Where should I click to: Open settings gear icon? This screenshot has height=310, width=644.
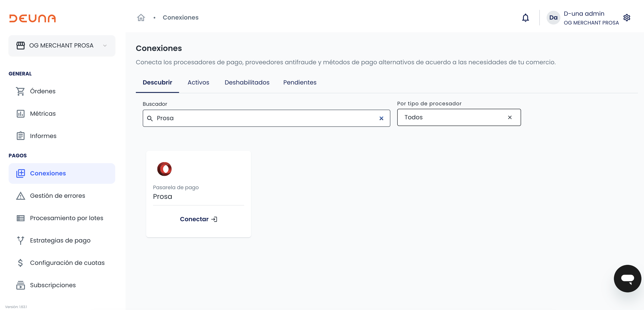(x=627, y=18)
